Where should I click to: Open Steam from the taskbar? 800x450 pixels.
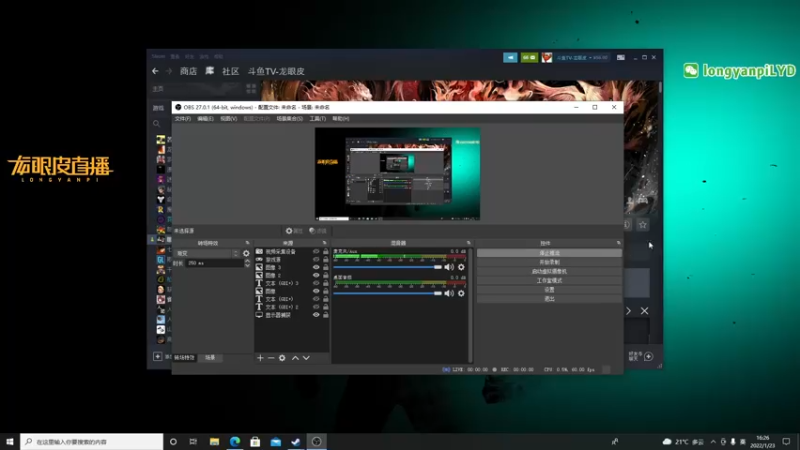(x=296, y=442)
